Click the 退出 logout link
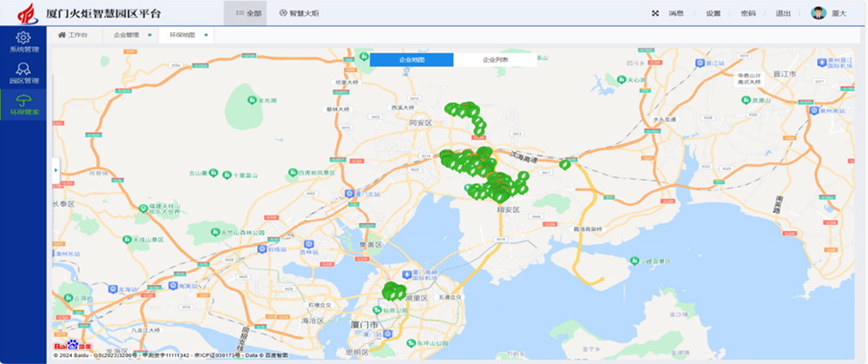The height and width of the screenshot is (364, 868). pyautogui.click(x=783, y=13)
